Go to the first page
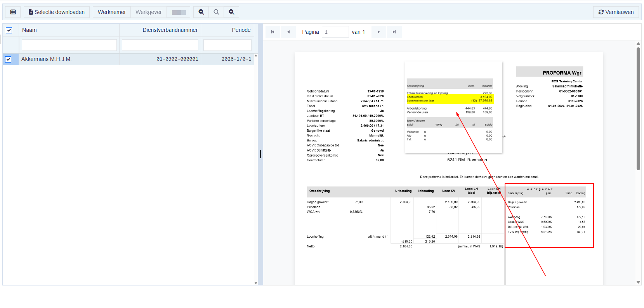 click(273, 32)
